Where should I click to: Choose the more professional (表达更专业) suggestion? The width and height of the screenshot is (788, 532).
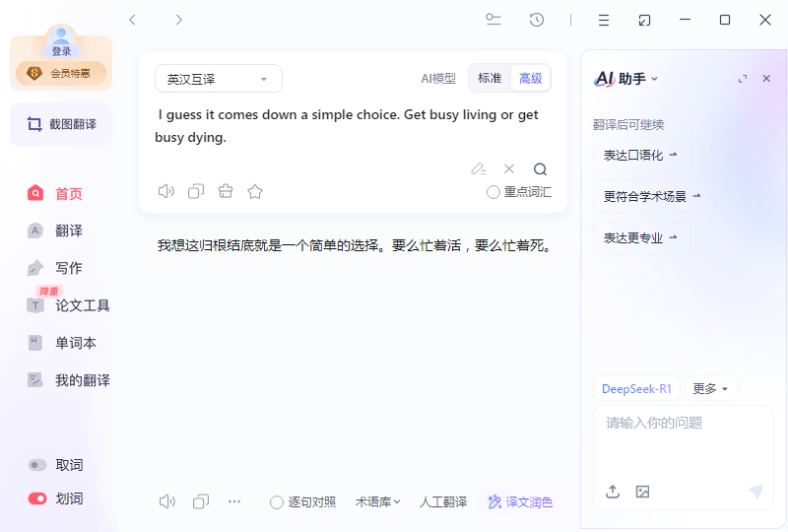pyautogui.click(x=642, y=237)
